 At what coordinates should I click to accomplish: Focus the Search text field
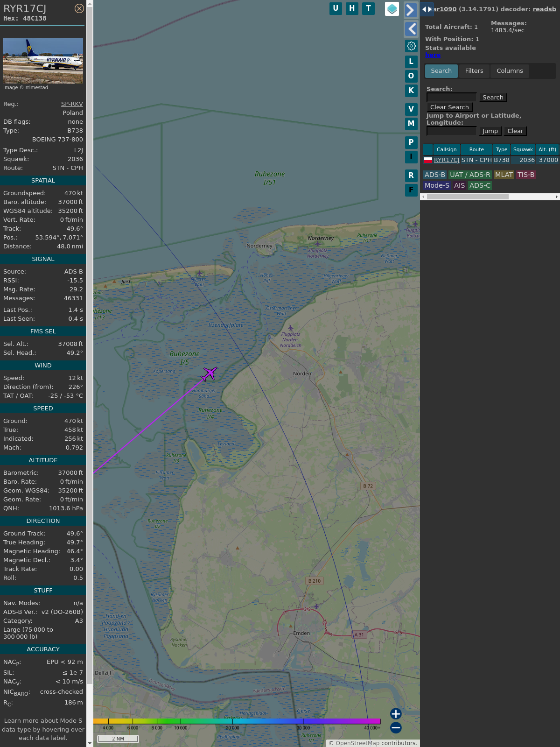coord(452,97)
